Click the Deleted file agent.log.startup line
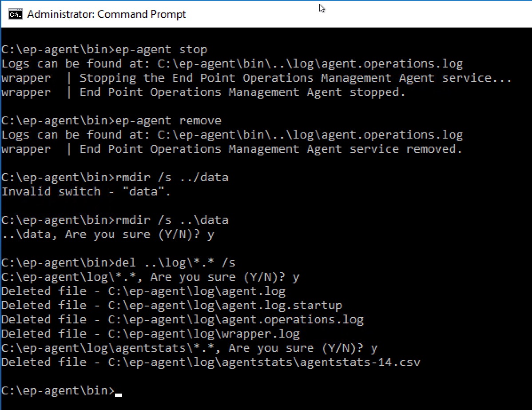532x410 pixels. (172, 306)
